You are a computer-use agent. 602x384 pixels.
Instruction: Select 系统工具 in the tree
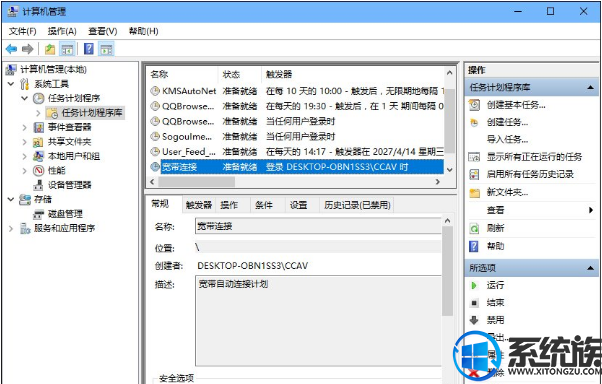tap(51, 84)
